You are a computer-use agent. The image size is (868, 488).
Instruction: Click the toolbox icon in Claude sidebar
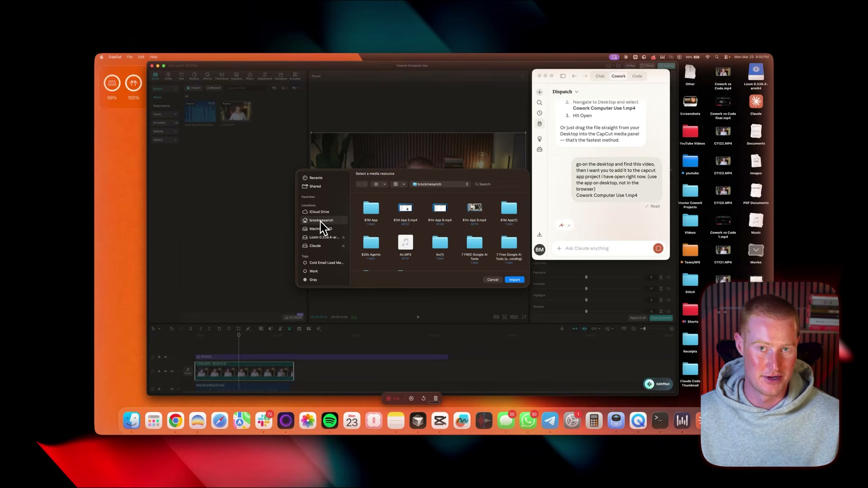539,149
